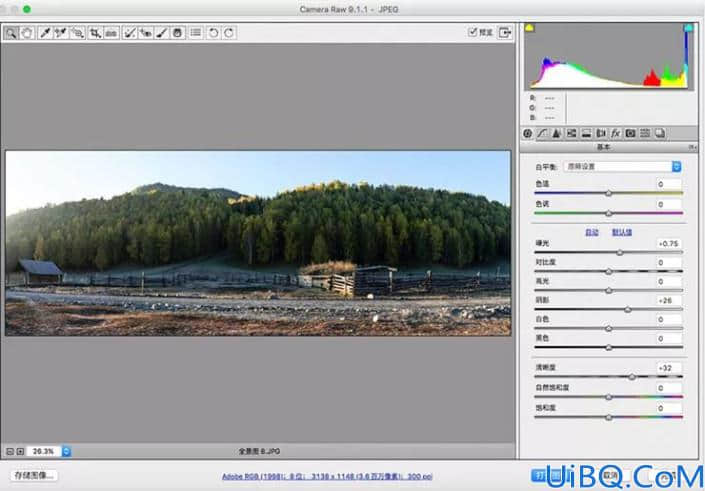Switch to the Split Toning tab
This screenshot has width=705, height=491.
[x=586, y=134]
